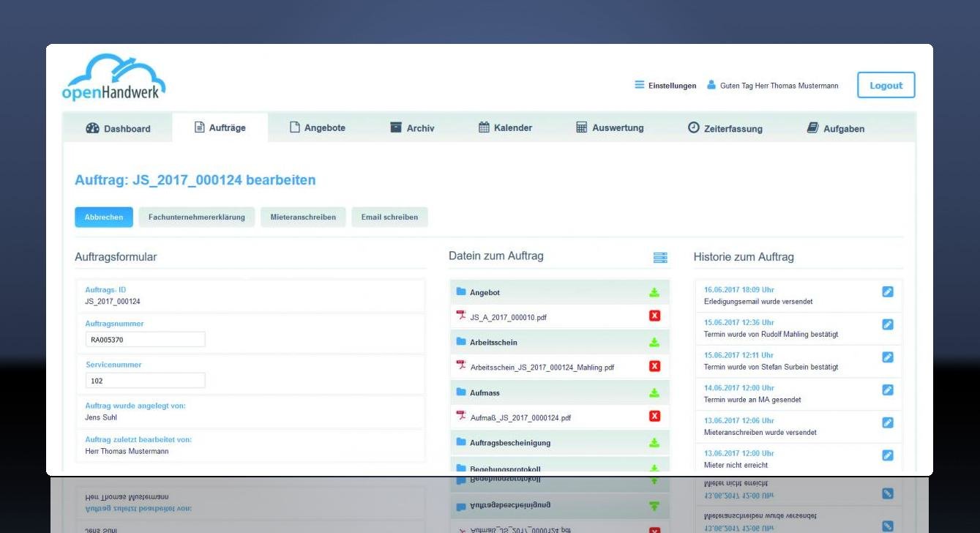This screenshot has width=980, height=533.
Task: Click the Auswertung grid icon
Action: [582, 127]
